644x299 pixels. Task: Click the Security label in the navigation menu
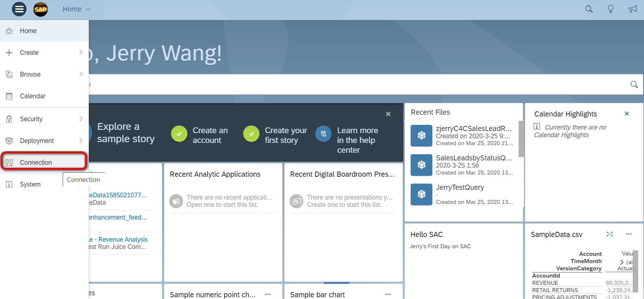coord(31,119)
